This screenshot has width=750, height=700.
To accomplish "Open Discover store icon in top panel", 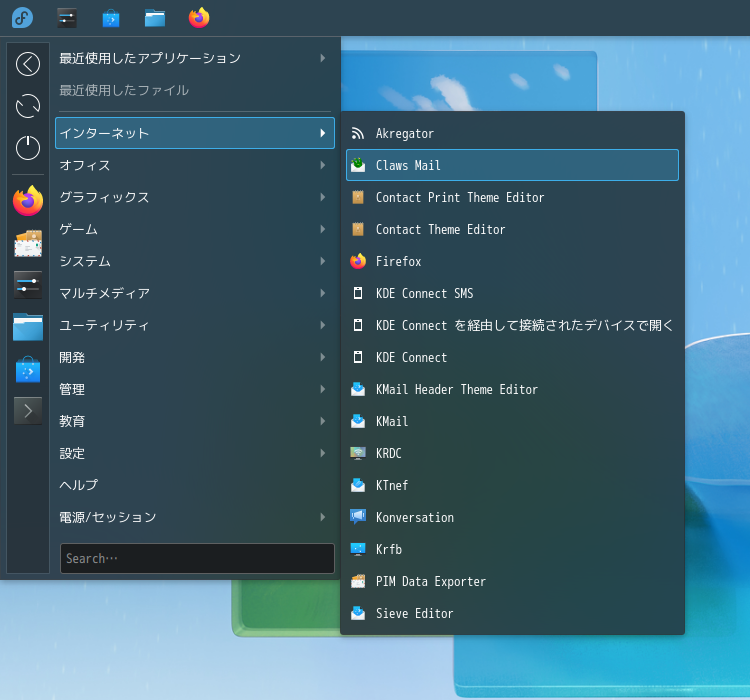I will [111, 18].
